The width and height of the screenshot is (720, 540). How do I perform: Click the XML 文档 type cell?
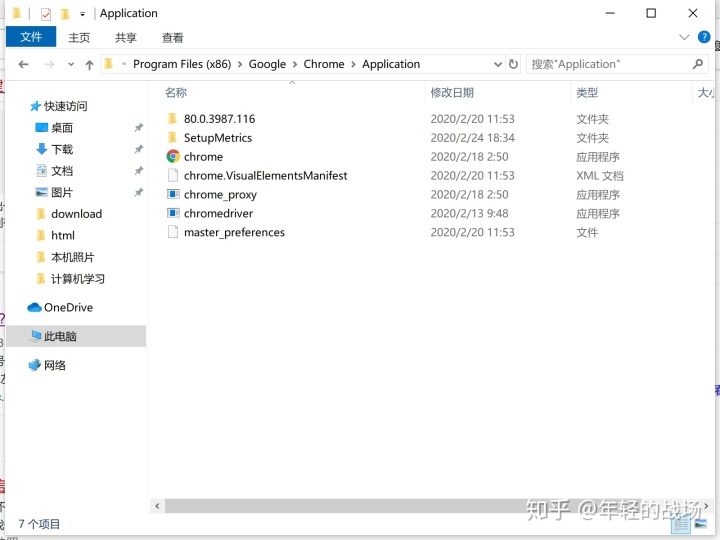tap(600, 175)
